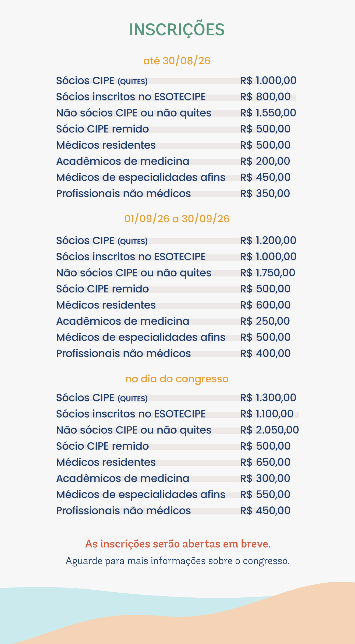The width and height of the screenshot is (355, 644).
Task: Click the R$ 600,00 Médicos residentes price
Action: point(265,305)
